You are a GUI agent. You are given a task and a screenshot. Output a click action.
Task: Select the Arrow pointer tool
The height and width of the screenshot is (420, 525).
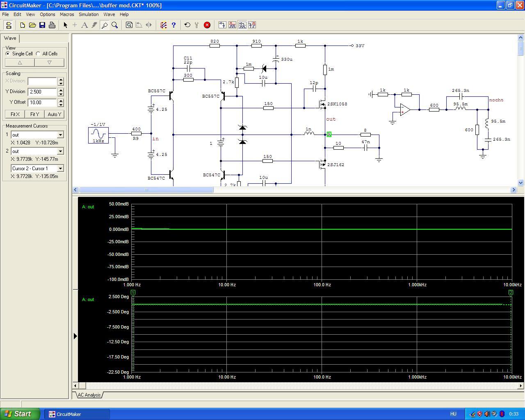tap(65, 25)
